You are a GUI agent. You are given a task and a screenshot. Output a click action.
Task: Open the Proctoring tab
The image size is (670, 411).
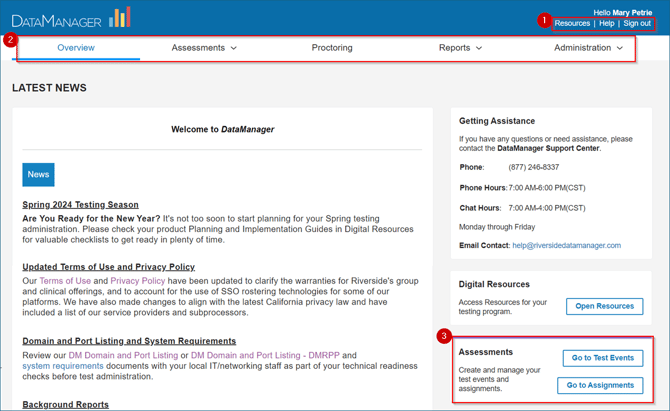332,48
